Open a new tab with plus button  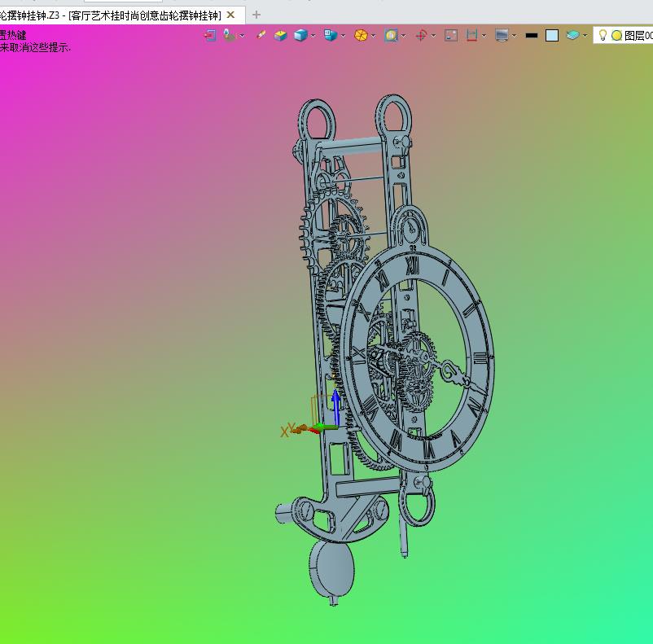(x=256, y=15)
